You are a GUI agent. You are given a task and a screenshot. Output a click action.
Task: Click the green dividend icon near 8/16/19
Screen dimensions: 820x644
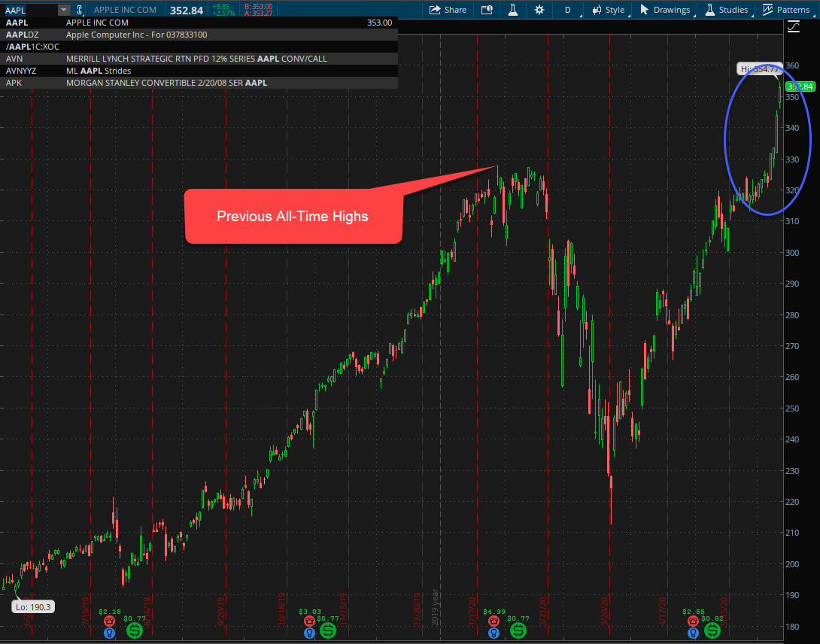tap(135, 630)
